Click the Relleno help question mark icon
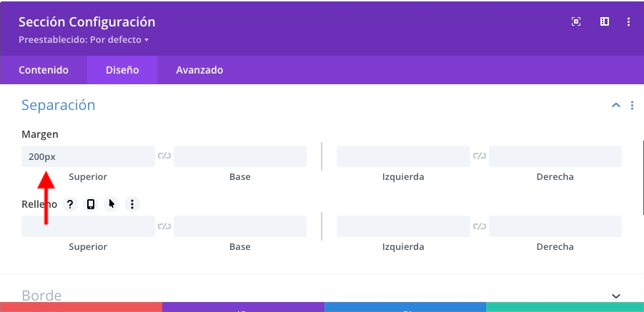 (70, 204)
